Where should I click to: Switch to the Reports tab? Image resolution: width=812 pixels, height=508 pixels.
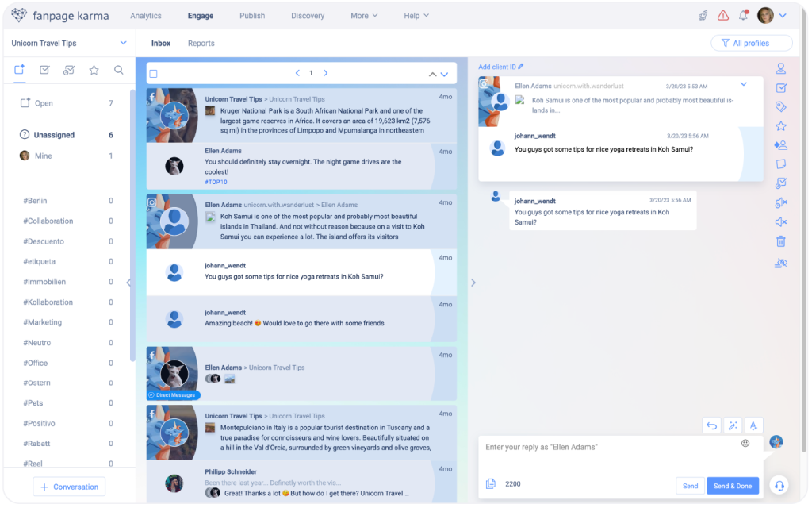point(201,44)
